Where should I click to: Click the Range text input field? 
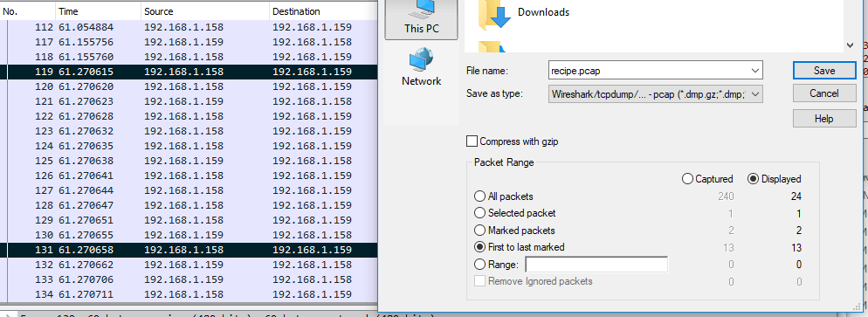(596, 265)
